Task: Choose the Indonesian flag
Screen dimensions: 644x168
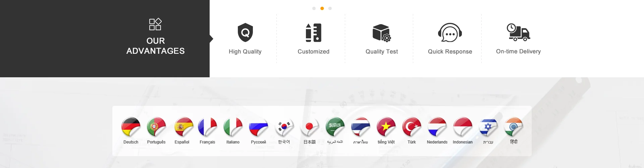Action: [x=463, y=127]
